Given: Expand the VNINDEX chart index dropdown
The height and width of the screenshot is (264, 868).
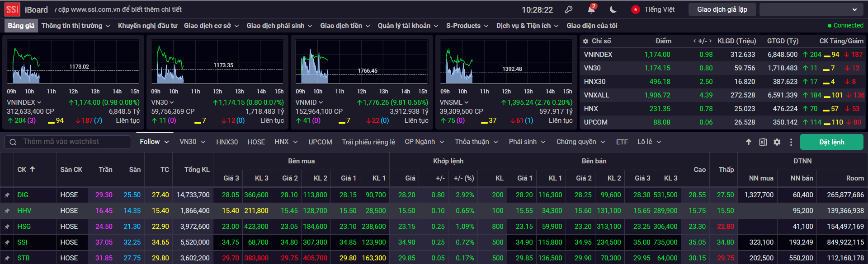Looking at the screenshot, I should pos(39,103).
